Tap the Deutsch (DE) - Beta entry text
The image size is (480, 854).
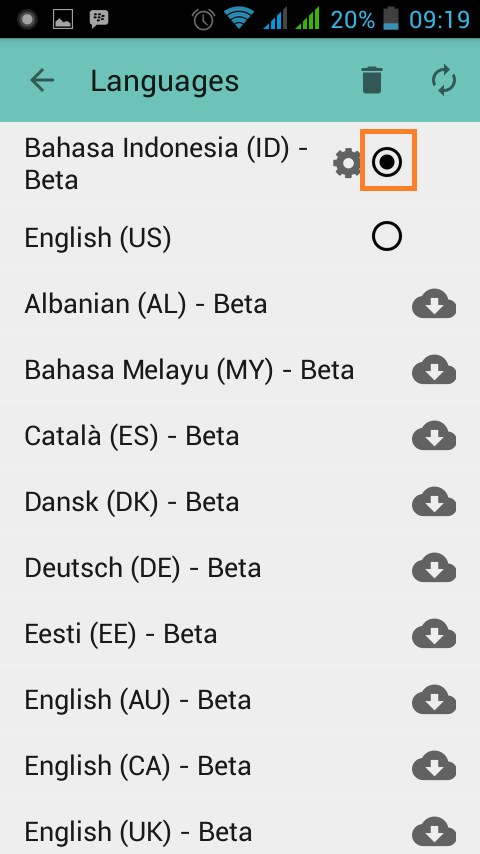tap(143, 568)
